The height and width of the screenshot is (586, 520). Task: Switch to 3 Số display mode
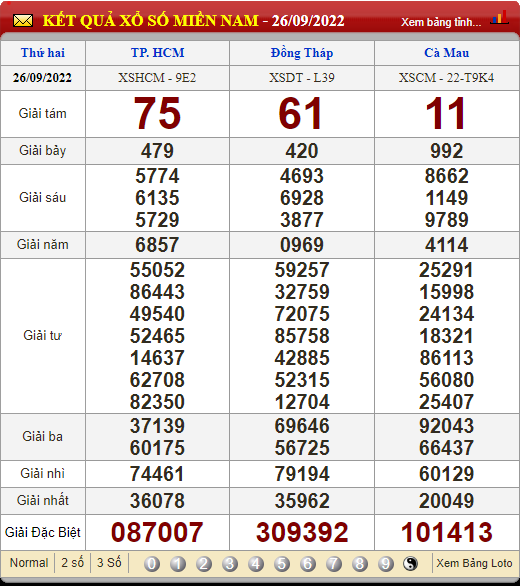109,562
